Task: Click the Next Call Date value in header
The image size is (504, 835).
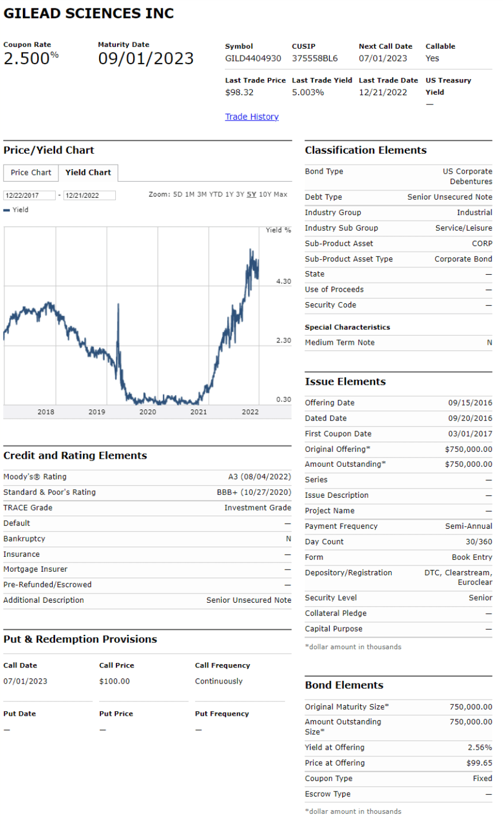Action: tap(383, 58)
